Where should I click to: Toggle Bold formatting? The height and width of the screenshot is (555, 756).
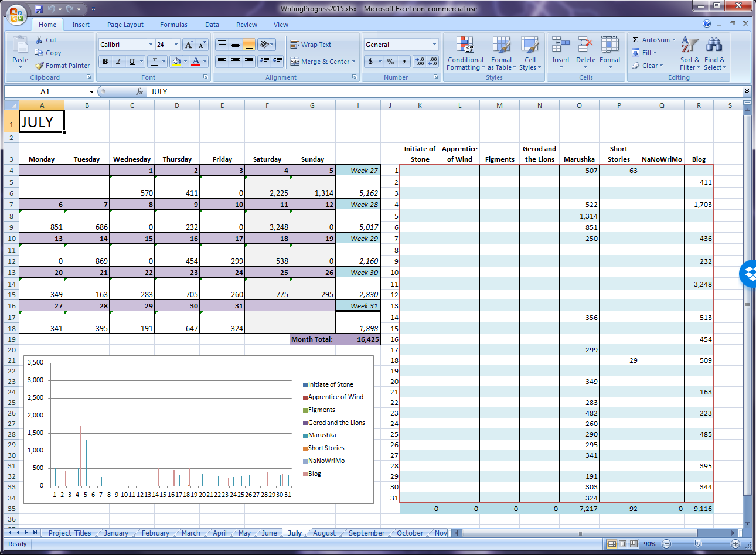[105, 62]
